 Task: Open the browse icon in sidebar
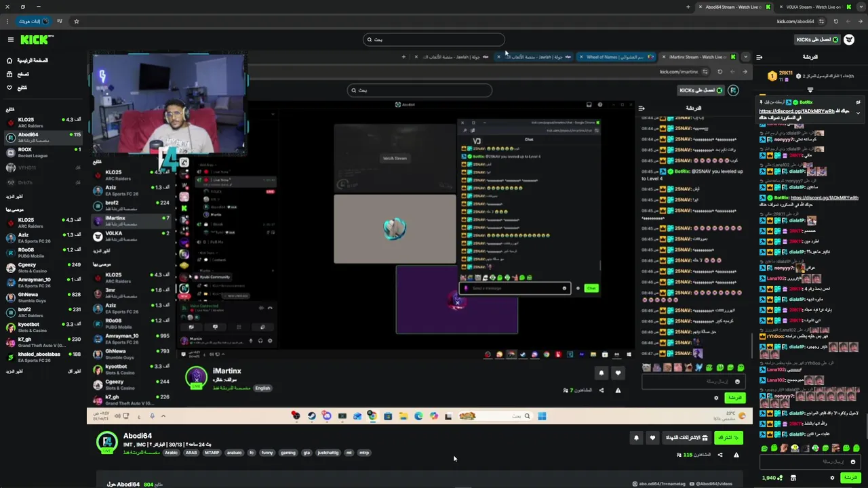pyautogui.click(x=9, y=74)
